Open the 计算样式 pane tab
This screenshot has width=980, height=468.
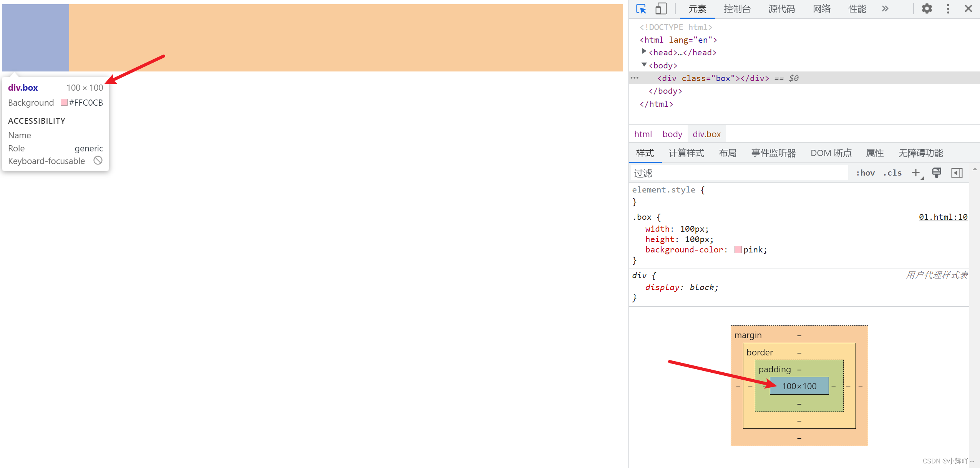(686, 153)
